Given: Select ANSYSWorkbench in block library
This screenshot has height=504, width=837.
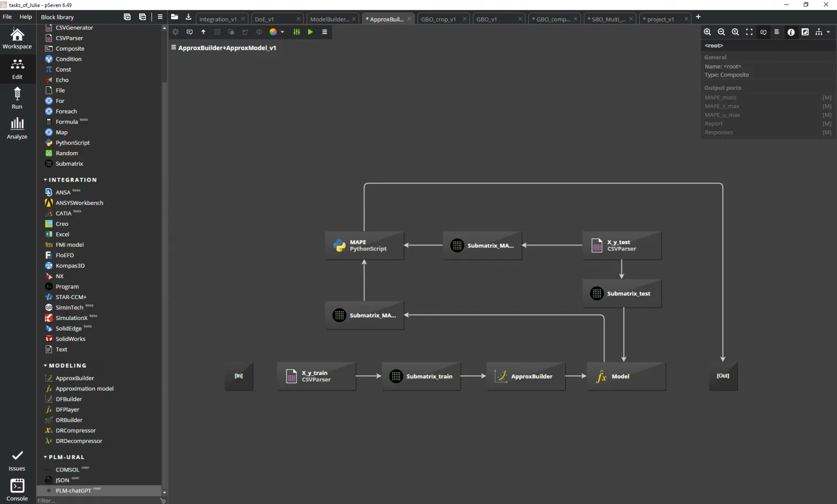Looking at the screenshot, I should 80,203.
